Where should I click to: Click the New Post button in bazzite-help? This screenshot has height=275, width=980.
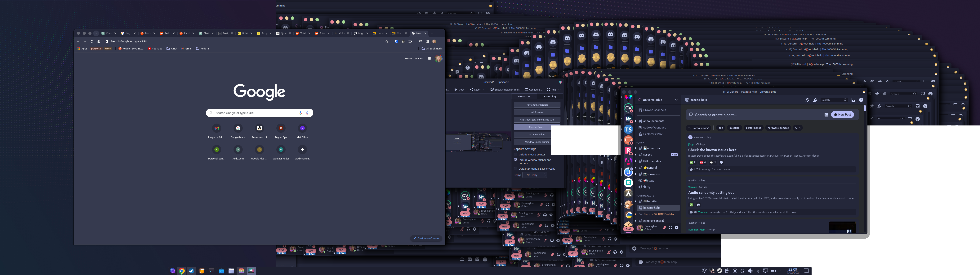point(843,114)
